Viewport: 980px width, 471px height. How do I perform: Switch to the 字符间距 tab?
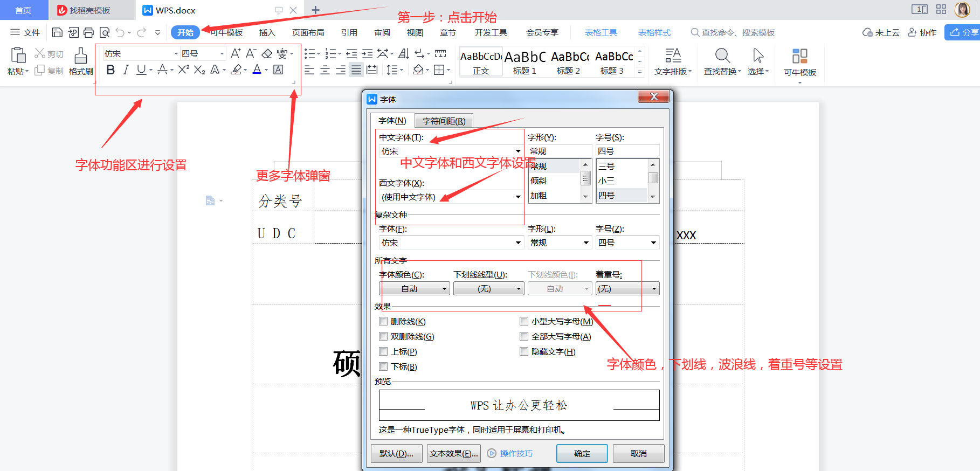coord(444,121)
